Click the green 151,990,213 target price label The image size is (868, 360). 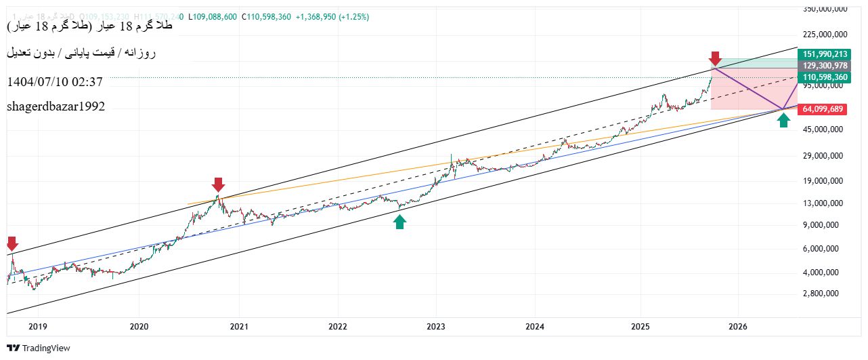click(825, 54)
